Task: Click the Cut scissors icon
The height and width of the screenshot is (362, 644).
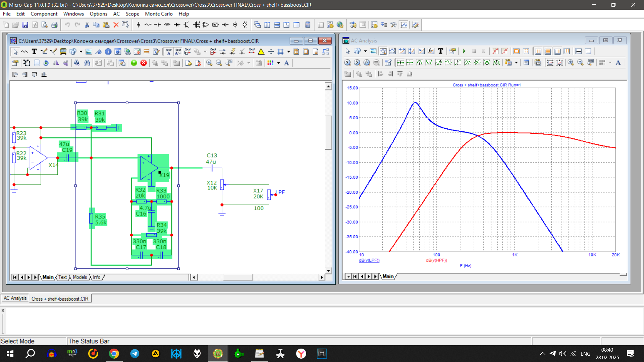Action: click(x=87, y=25)
